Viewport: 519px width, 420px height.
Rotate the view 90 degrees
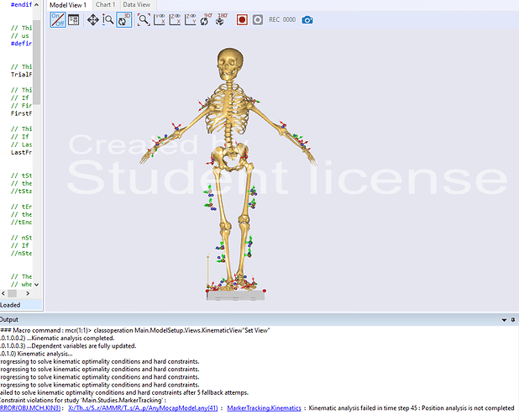pyautogui.click(x=207, y=20)
